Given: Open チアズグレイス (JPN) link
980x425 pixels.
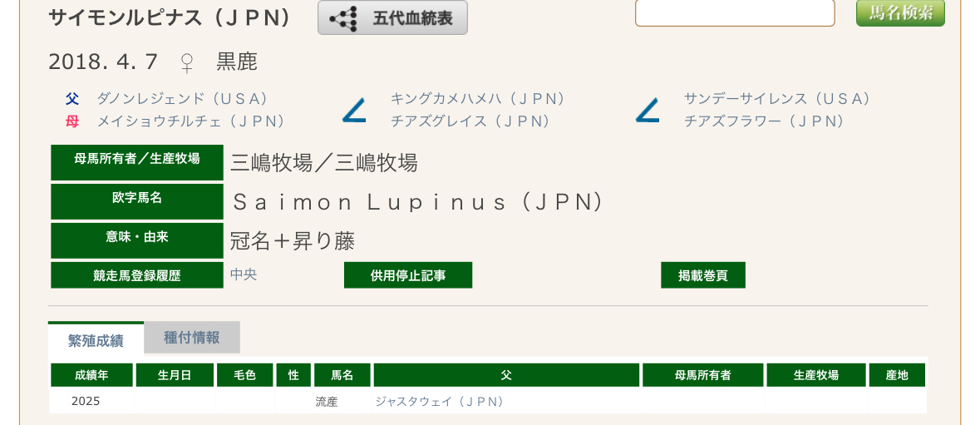Looking at the screenshot, I should pyautogui.click(x=470, y=121).
